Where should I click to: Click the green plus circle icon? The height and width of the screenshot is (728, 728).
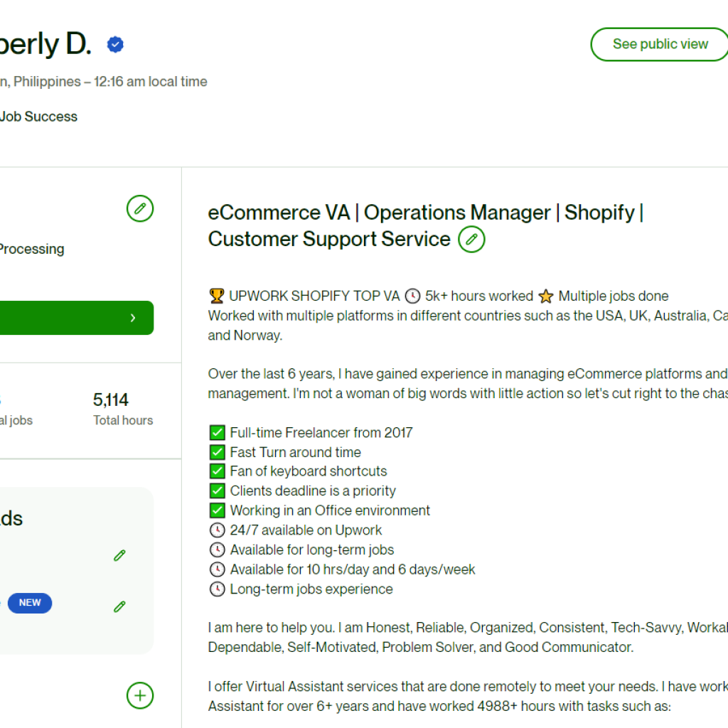[x=140, y=695]
